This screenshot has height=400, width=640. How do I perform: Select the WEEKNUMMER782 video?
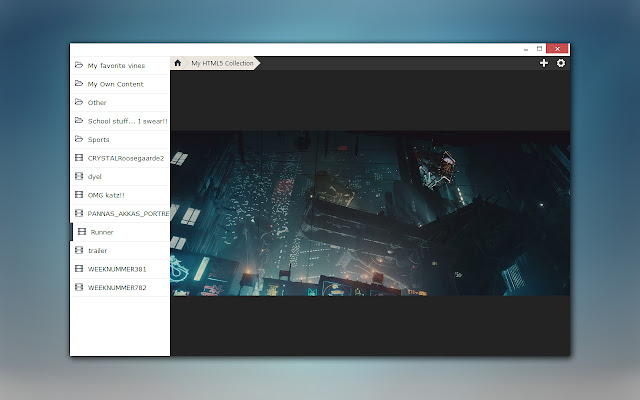[x=120, y=287]
